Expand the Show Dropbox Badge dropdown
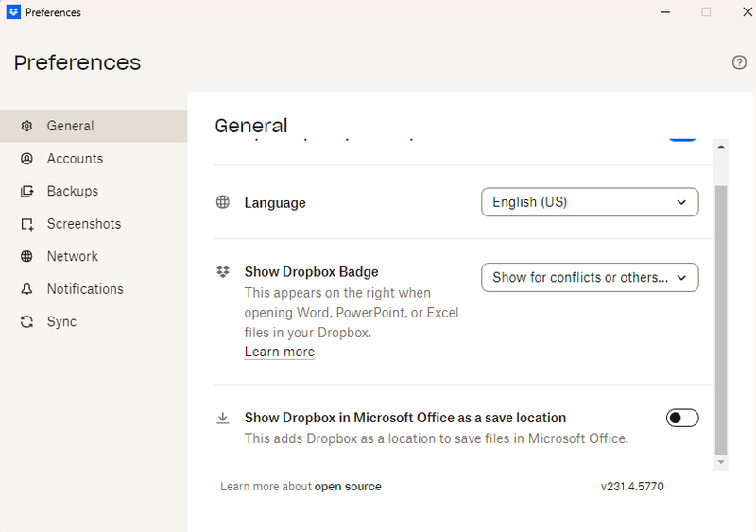The image size is (756, 532). (589, 277)
